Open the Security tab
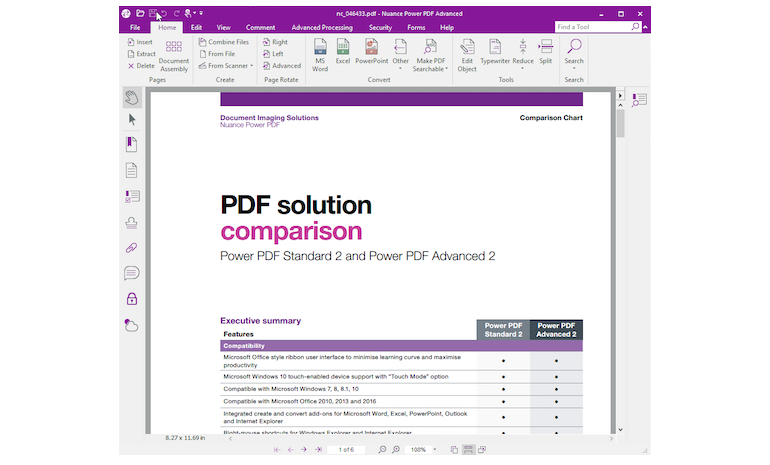Image resolution: width=770 pixels, height=465 pixels. click(381, 27)
